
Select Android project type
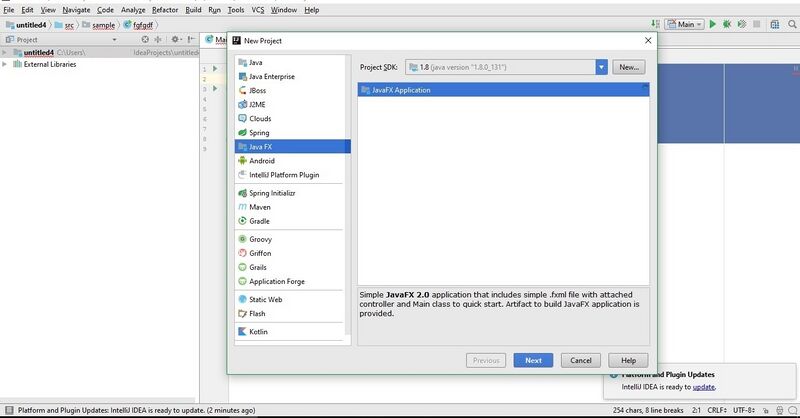click(292, 161)
